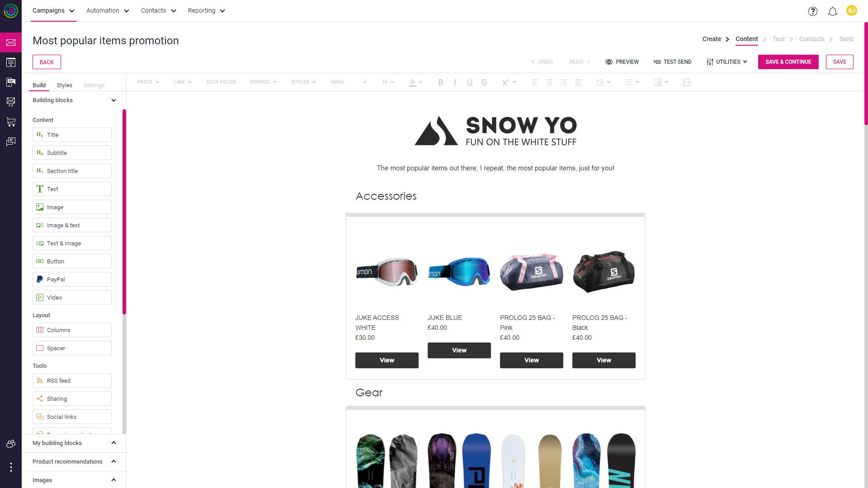Open the BJ user avatar menu
The image size is (868, 488).
click(x=852, y=10)
